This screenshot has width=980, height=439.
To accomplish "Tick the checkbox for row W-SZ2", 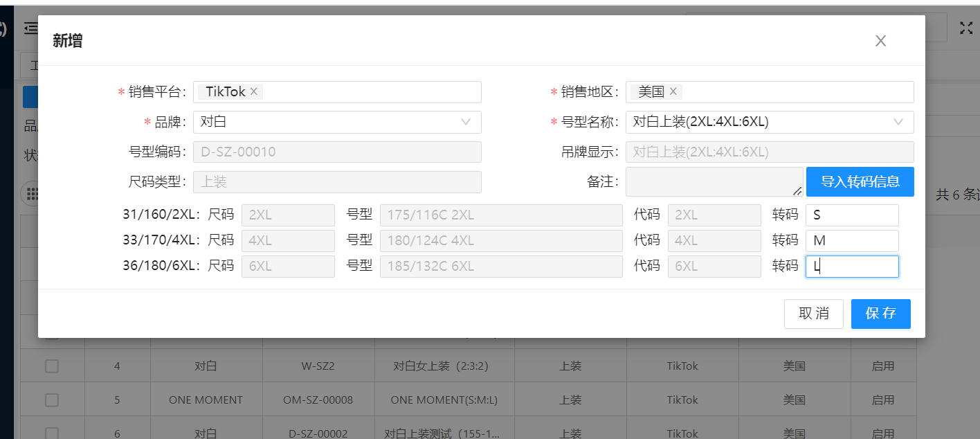I will coord(52,366).
